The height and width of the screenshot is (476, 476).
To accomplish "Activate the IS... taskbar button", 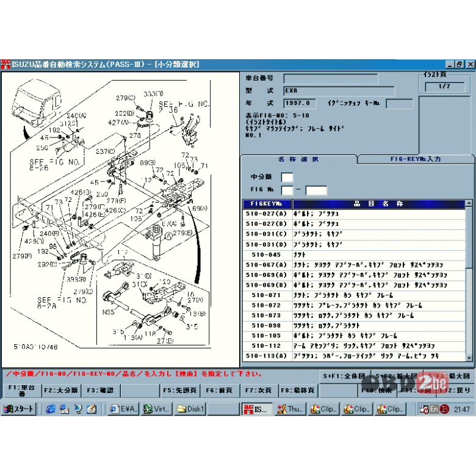I will [x=257, y=409].
